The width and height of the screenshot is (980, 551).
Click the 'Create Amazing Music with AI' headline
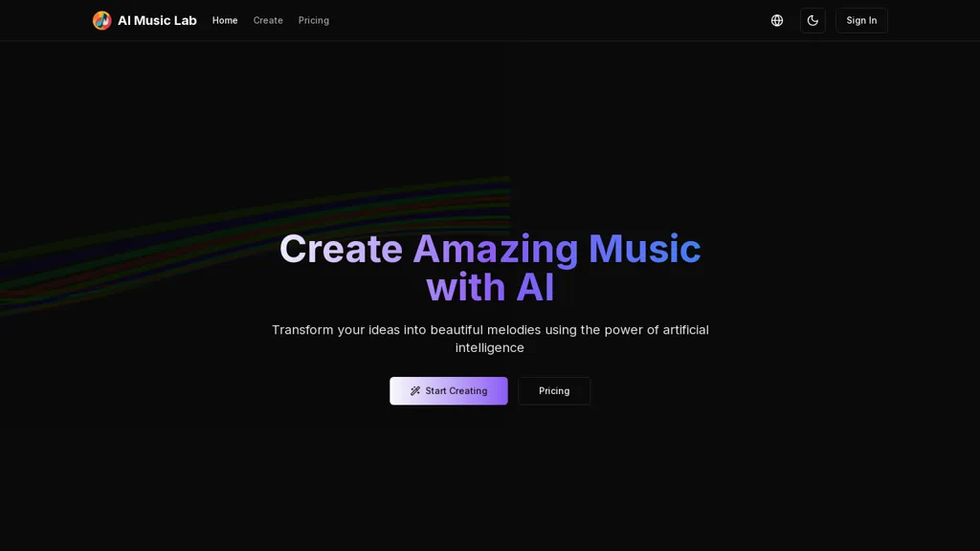pyautogui.click(x=490, y=268)
